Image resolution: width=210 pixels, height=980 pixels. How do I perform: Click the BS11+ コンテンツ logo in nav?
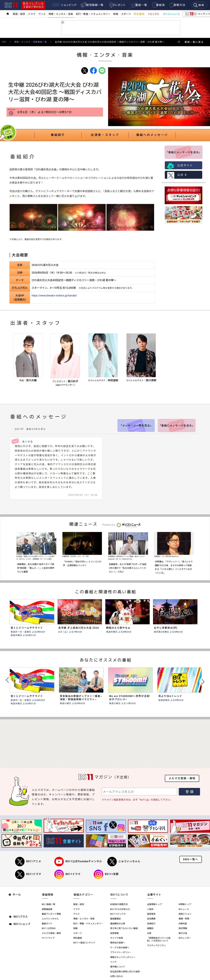(197, 14)
